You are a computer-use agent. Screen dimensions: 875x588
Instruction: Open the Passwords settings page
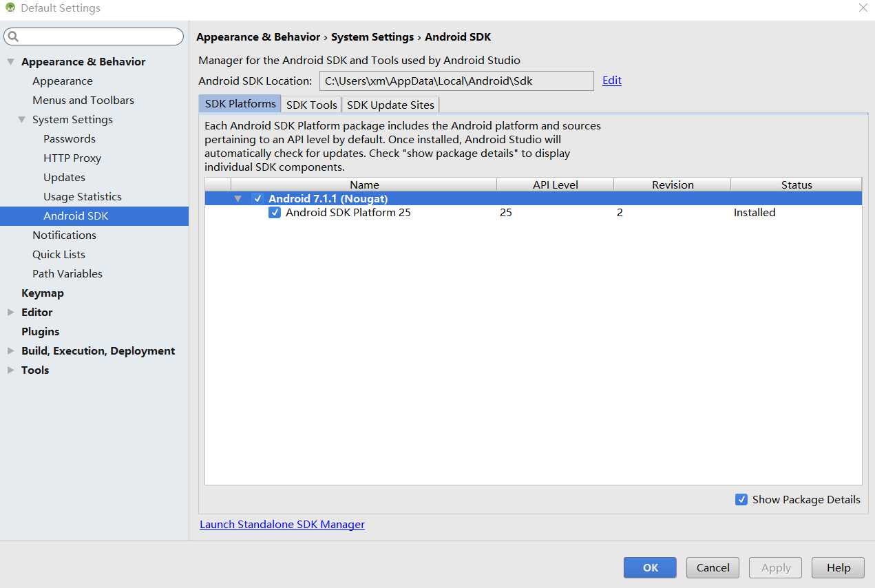click(x=70, y=138)
